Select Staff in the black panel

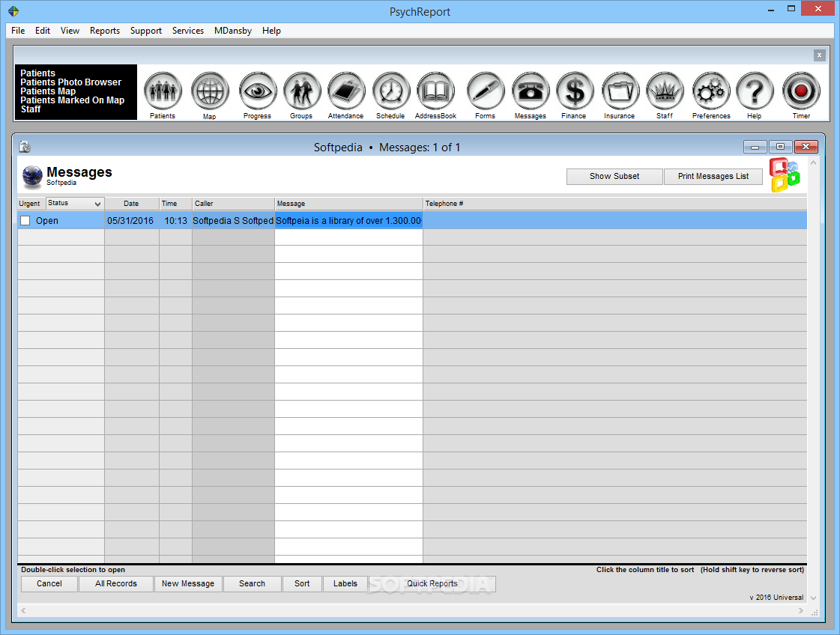[x=31, y=109]
